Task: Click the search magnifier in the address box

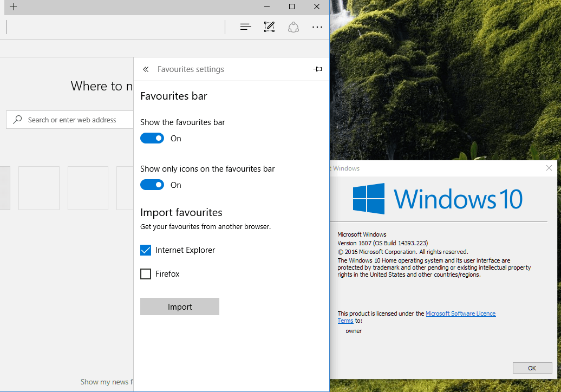Action: (17, 119)
